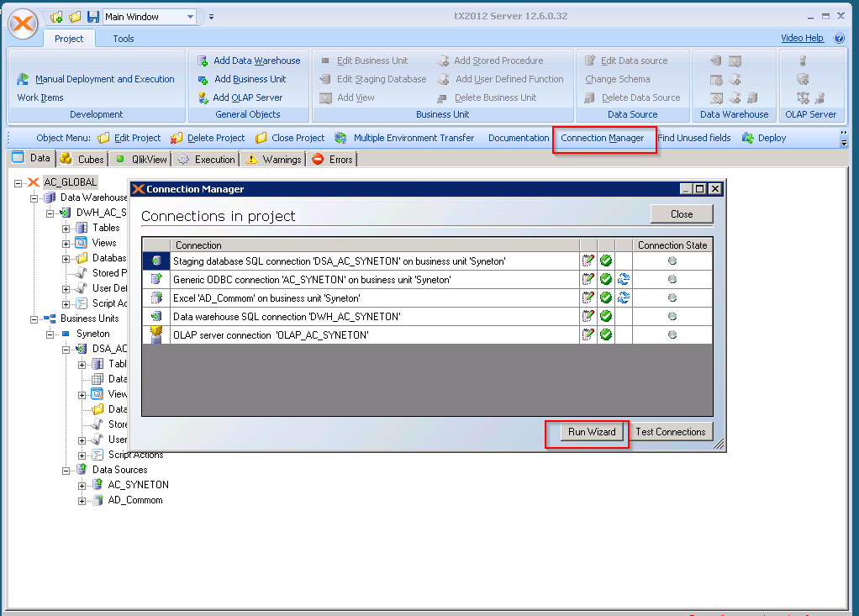The height and width of the screenshot is (616, 859).
Task: Open the Main Window dropdown
Action: pyautogui.click(x=191, y=17)
